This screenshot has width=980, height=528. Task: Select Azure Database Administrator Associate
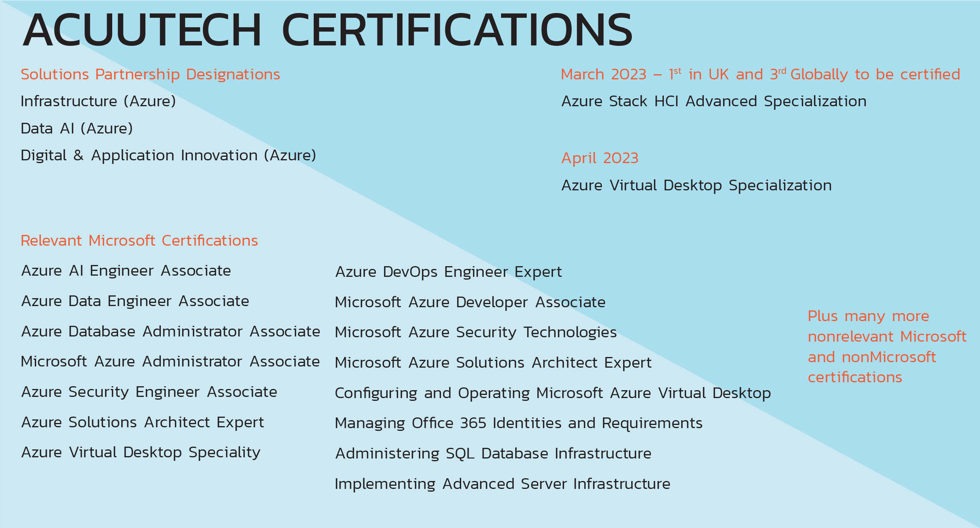[x=171, y=332]
